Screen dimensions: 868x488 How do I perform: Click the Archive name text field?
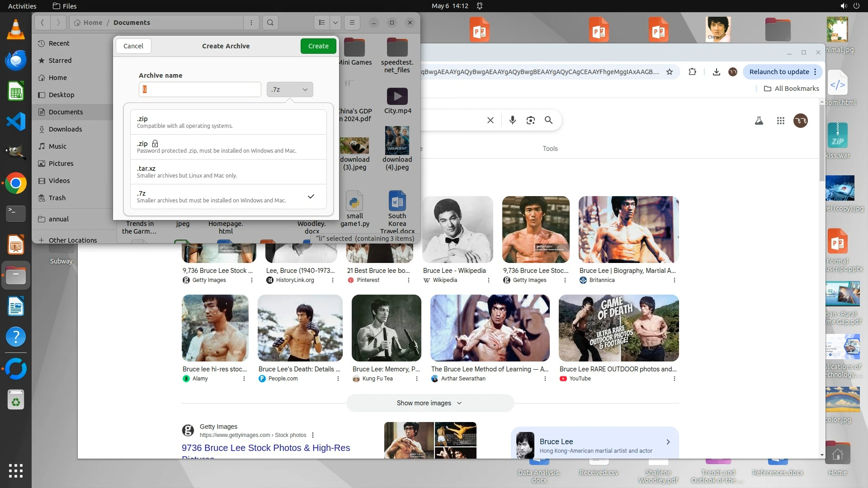[x=200, y=89]
